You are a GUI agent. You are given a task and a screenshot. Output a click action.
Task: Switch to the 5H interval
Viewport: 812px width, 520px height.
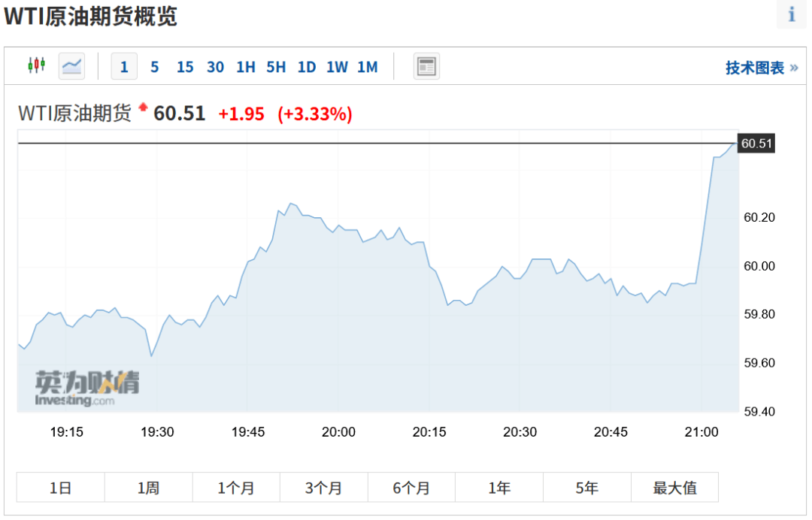click(x=276, y=67)
